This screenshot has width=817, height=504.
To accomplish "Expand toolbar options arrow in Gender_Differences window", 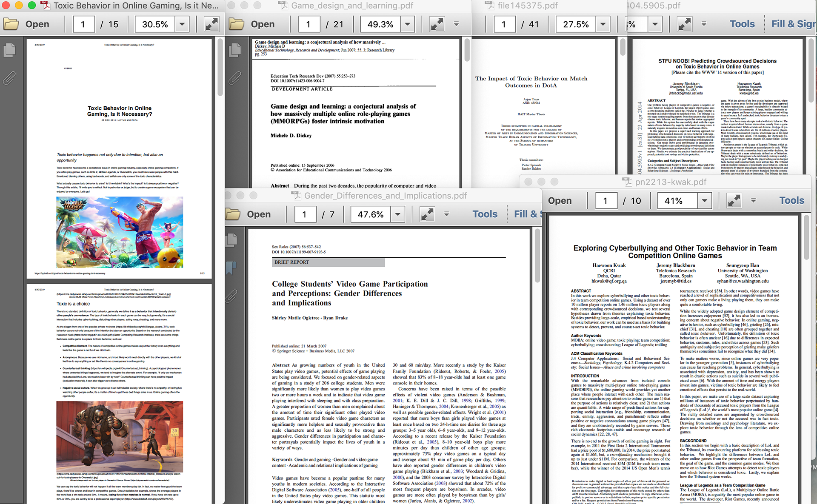I will [446, 214].
